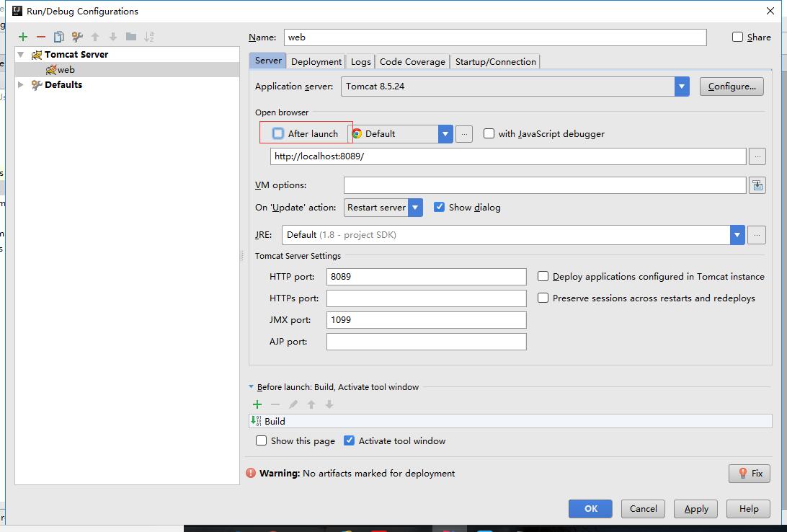Copy the selected configuration
Image resolution: width=787 pixels, height=532 pixels.
tap(58, 37)
